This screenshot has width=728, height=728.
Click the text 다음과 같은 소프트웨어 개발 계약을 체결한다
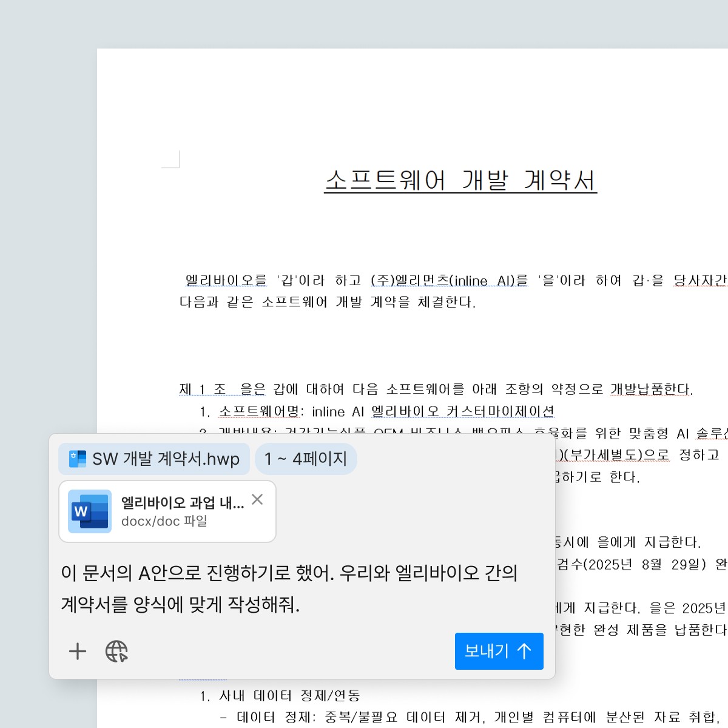click(x=328, y=302)
